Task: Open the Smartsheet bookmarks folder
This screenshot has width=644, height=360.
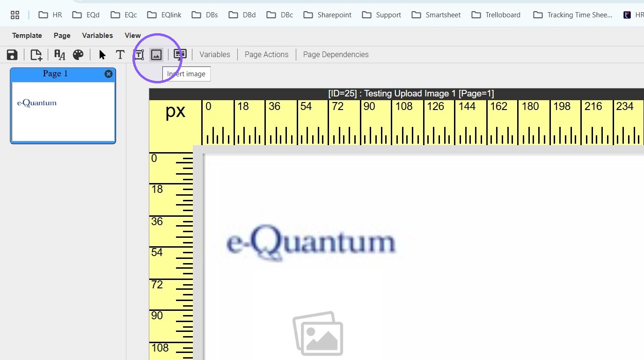Action: tap(436, 15)
